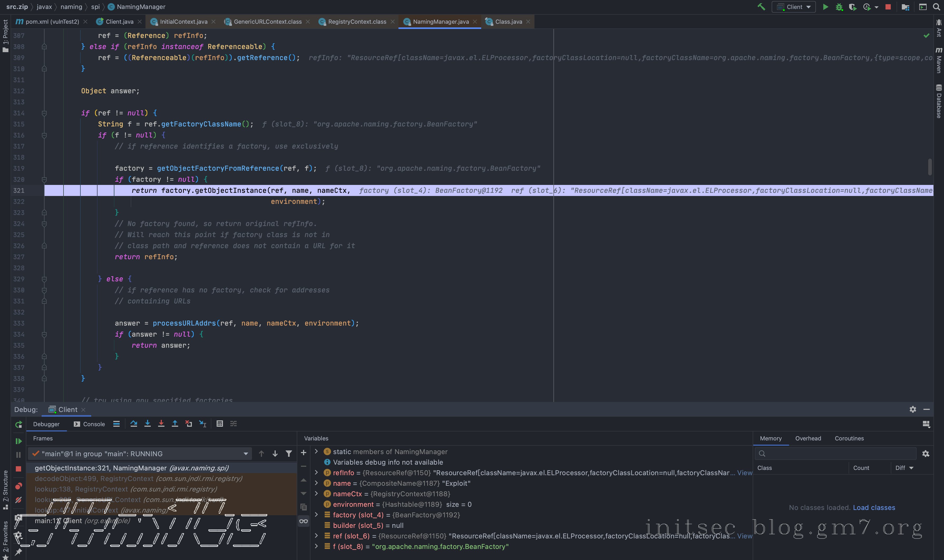Click the Rerun Client debug icon

tap(18, 425)
